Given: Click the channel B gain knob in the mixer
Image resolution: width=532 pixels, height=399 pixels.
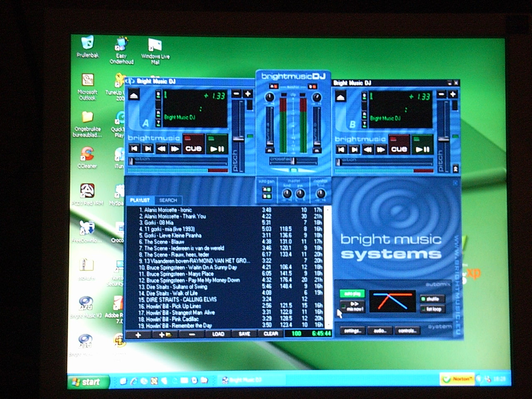Looking at the screenshot, I should tap(316, 97).
